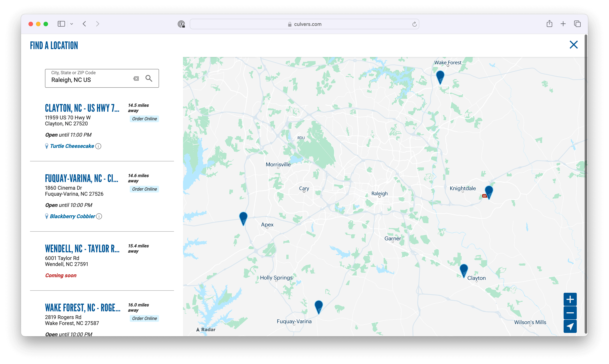Open Blackberry Cobbler flavor info icon
Screen dimensions: 609x364
(x=99, y=216)
